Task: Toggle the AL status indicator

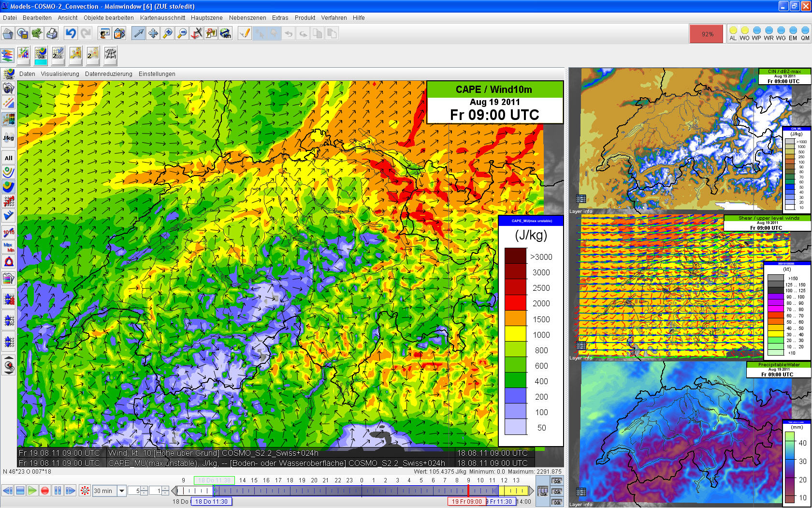Action: coord(733,34)
